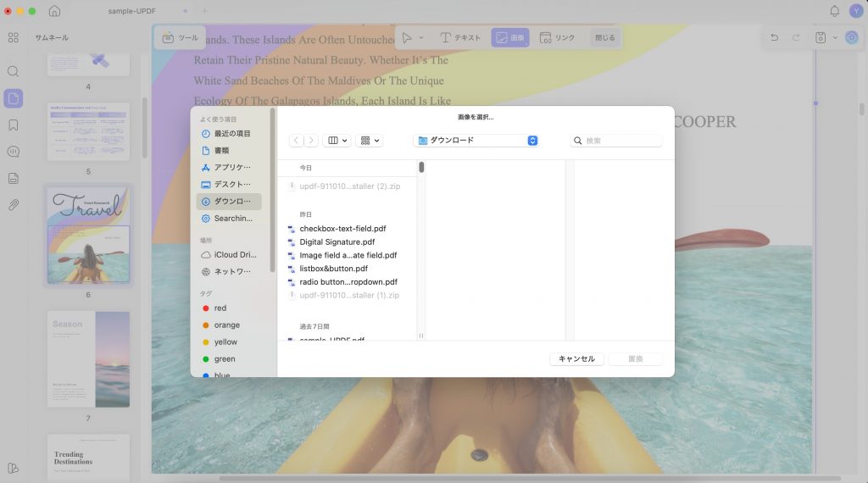This screenshot has width=868, height=483.
Task: Select ダウンロード in dialog sidebar
Action: (228, 202)
